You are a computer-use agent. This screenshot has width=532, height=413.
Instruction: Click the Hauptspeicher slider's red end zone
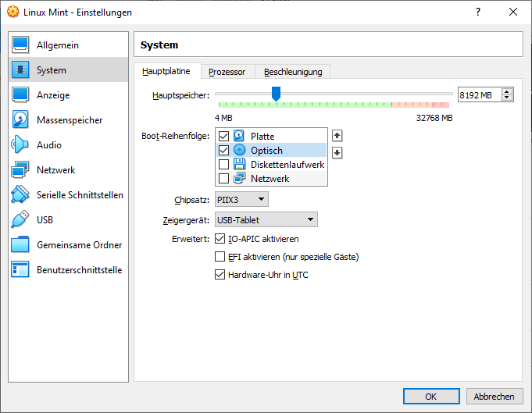(x=441, y=105)
